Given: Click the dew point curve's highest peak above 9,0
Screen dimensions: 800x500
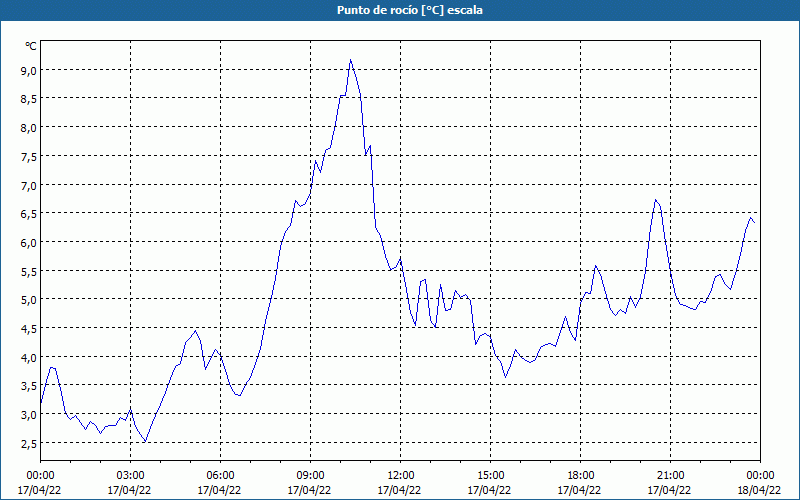Looking at the screenshot, I should tap(351, 60).
